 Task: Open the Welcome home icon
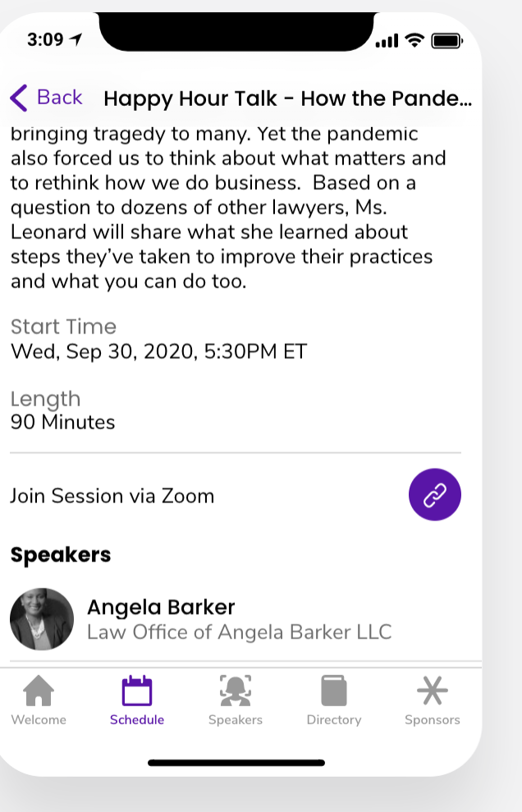click(39, 691)
